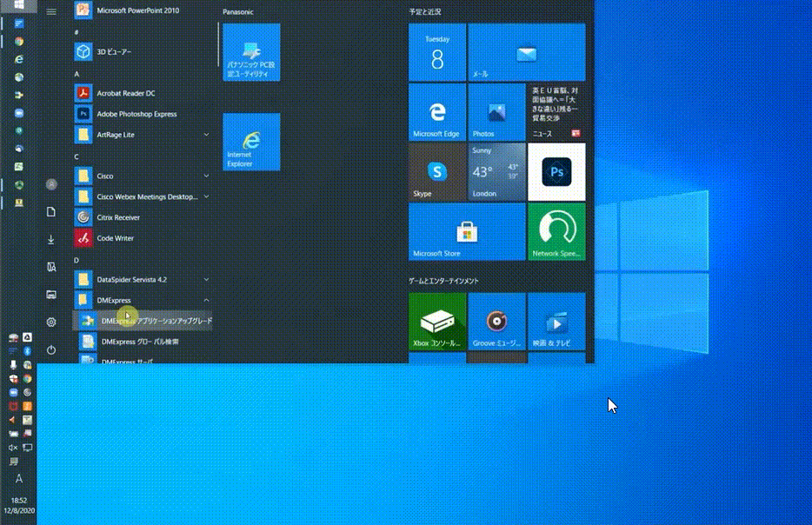Click the Panasonic tile group header
This screenshot has width=812, height=525.
pos(238,12)
